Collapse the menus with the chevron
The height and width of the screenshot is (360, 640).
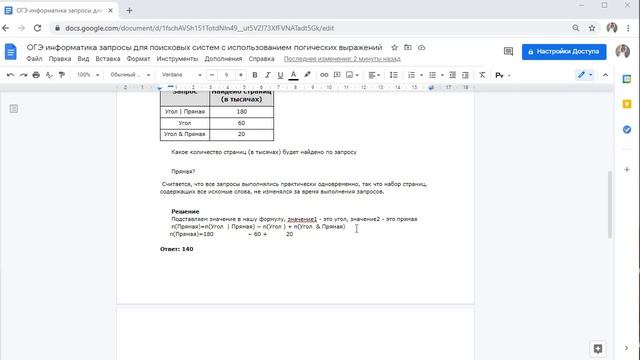605,75
